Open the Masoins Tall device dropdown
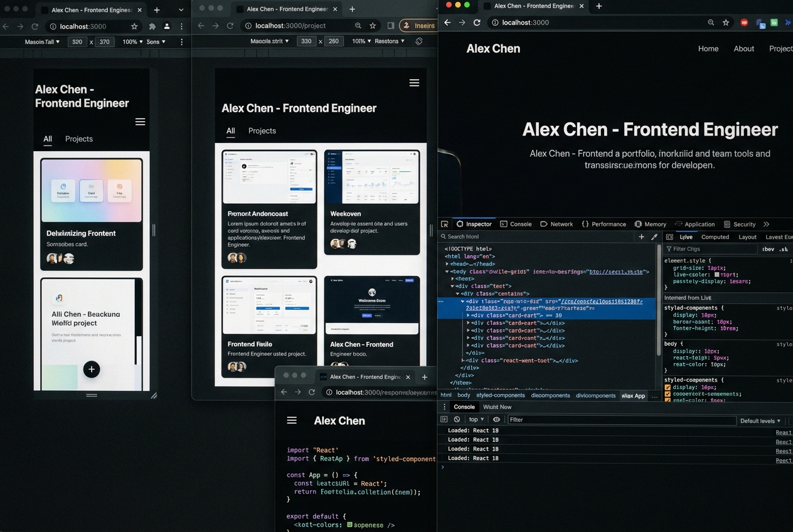The height and width of the screenshot is (532, 793). (43, 41)
